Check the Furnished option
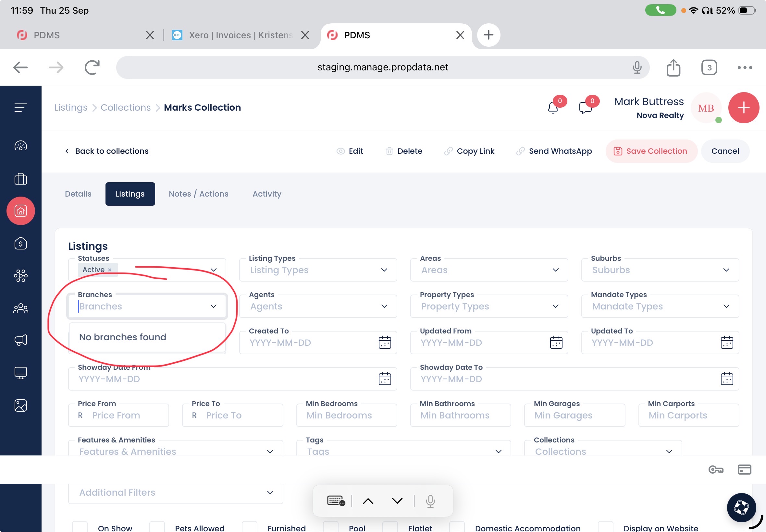 pyautogui.click(x=250, y=528)
